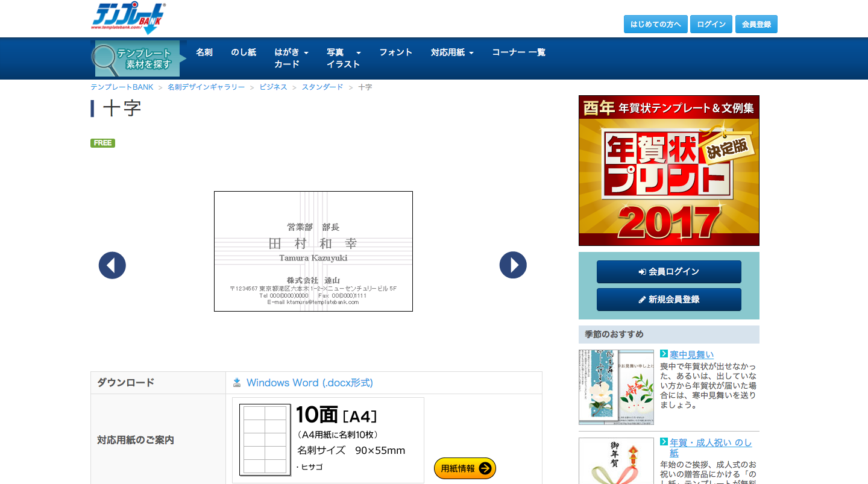The width and height of the screenshot is (868, 484).
Task: Click the business card preview image
Action: pos(313,251)
